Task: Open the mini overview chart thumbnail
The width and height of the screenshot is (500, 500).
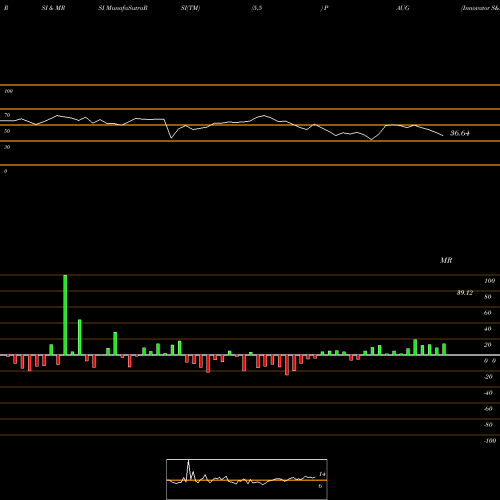Action: click(247, 479)
